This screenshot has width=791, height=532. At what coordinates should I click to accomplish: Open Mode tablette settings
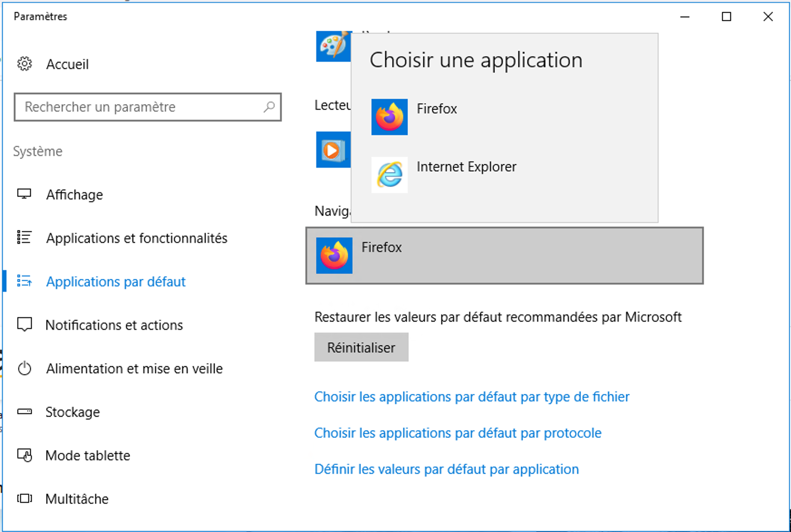coord(87,455)
